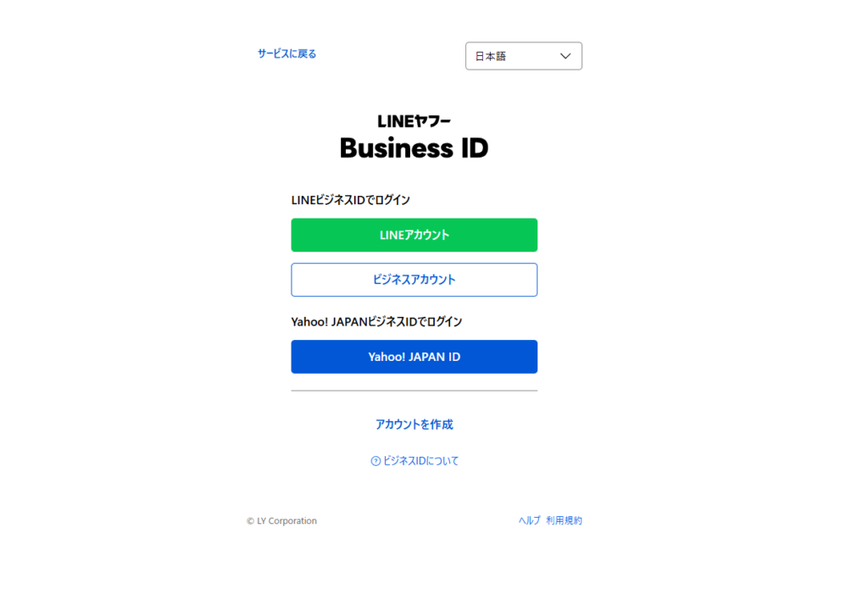Open the アカウントを作成 link
Image resolution: width=868 pixels, height=589 pixels.
pos(414,425)
